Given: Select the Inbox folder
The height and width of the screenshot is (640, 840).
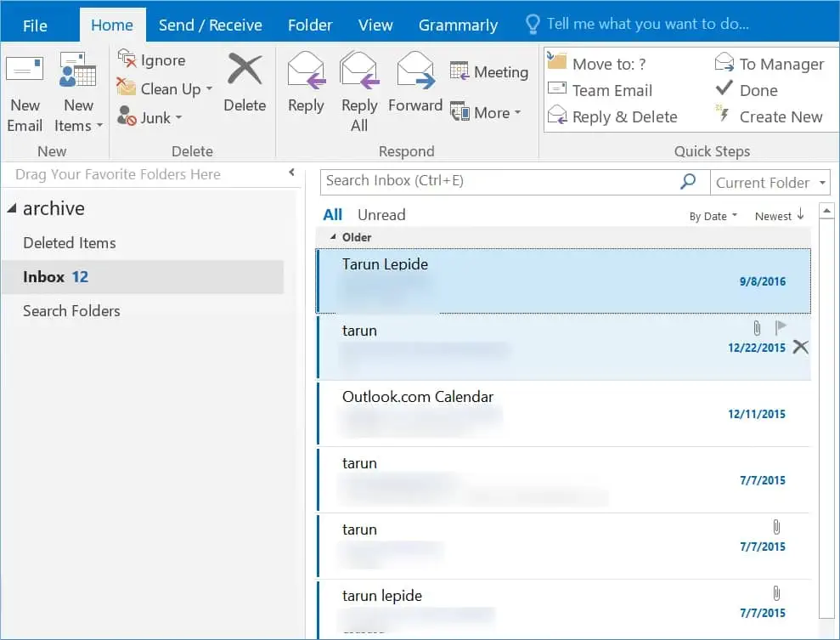Looking at the screenshot, I should (143, 277).
